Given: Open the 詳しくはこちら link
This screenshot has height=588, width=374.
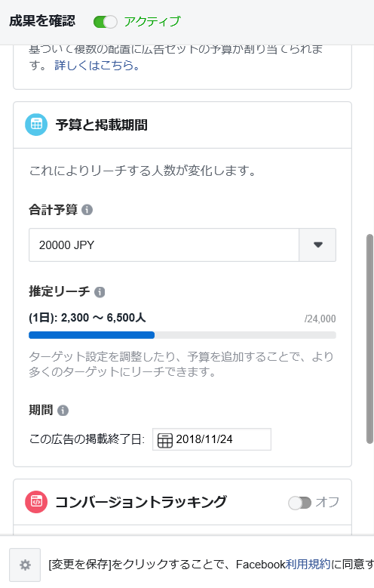Looking at the screenshot, I should click(97, 66).
